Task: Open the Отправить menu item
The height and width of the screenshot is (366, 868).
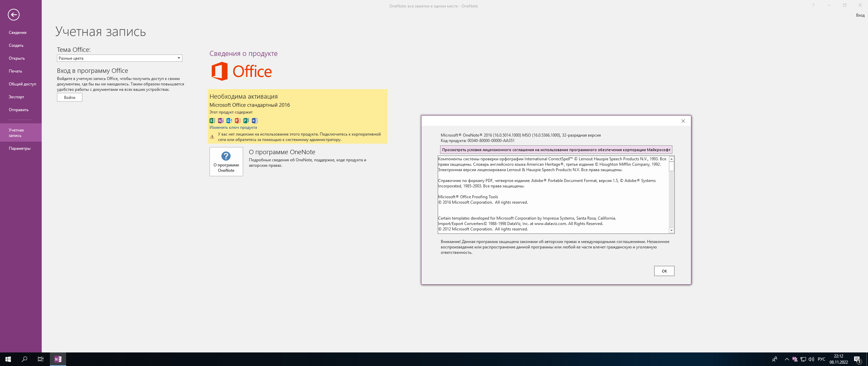Action: pyautogui.click(x=21, y=110)
